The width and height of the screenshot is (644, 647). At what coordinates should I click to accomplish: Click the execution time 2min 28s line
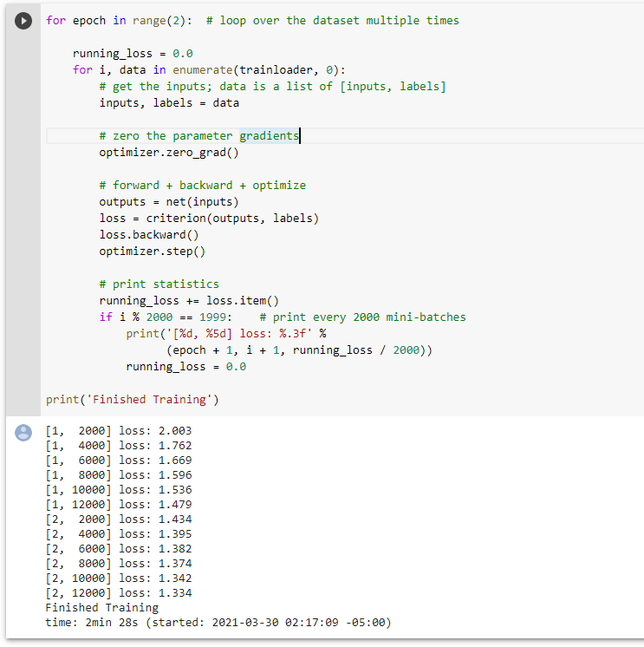(218, 623)
